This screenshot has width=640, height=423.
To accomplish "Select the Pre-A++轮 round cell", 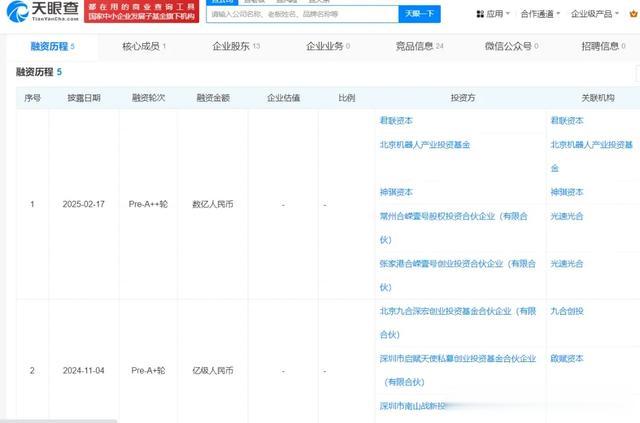I will [148, 204].
